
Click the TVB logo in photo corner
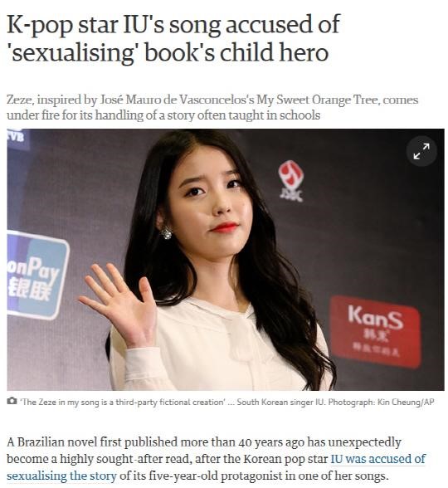17,137
